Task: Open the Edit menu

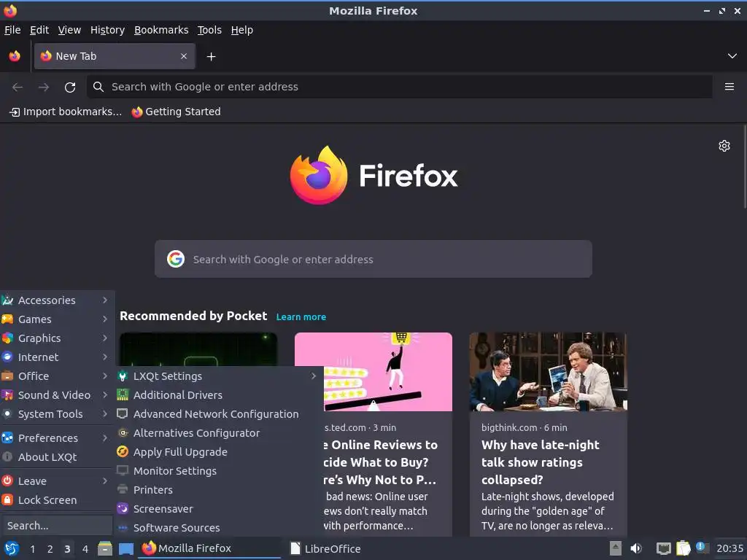Action: [x=39, y=30]
